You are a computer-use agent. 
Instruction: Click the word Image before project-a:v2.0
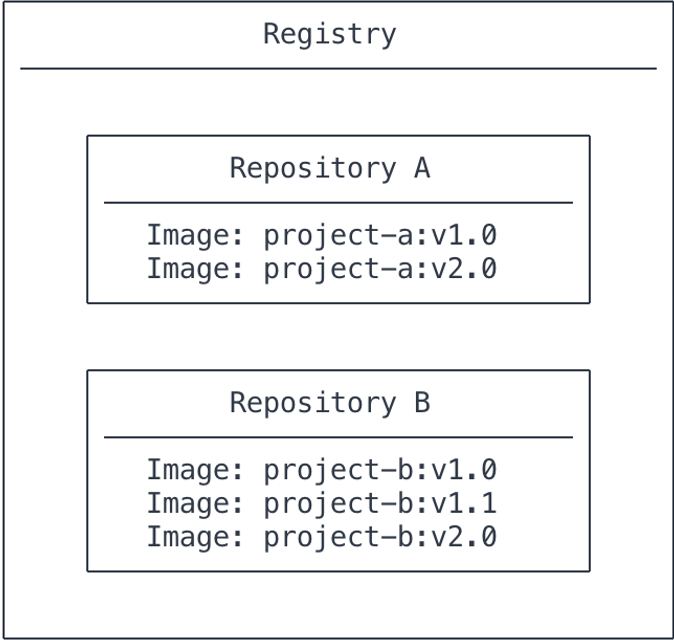tap(189, 270)
